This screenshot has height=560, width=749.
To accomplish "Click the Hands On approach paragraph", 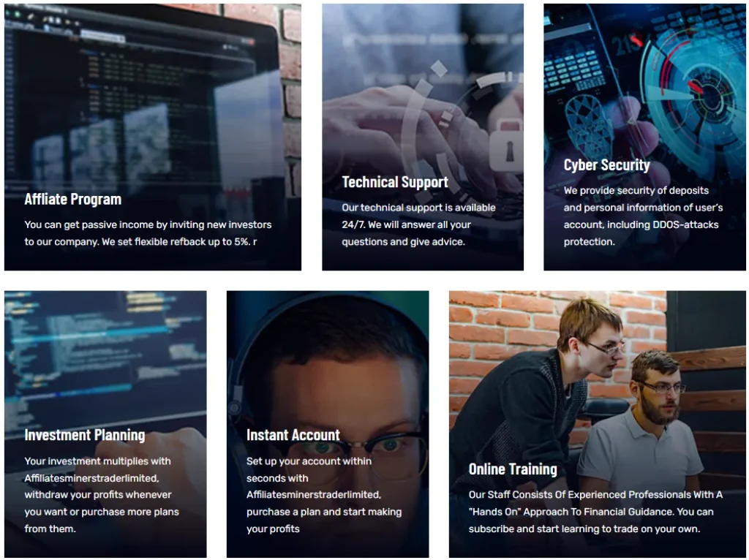I will coord(595,512).
